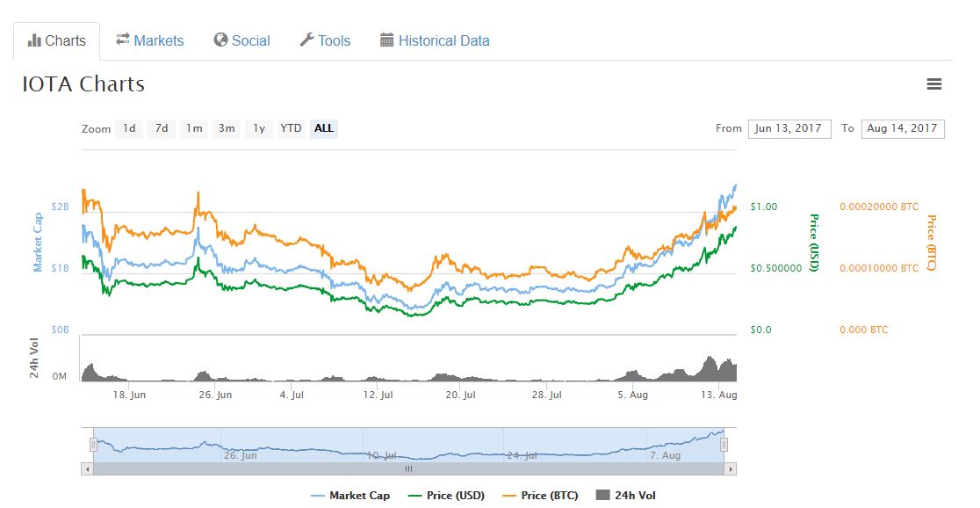This screenshot has height=508, width=980.
Task: Click the vertical Price (BTC) axis title
Action: 931,243
